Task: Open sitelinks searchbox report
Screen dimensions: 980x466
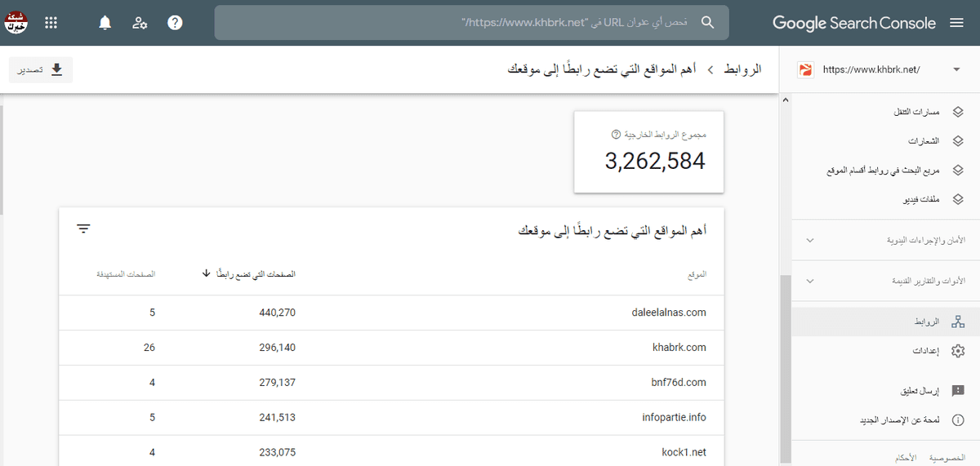Action: pyautogui.click(x=884, y=171)
